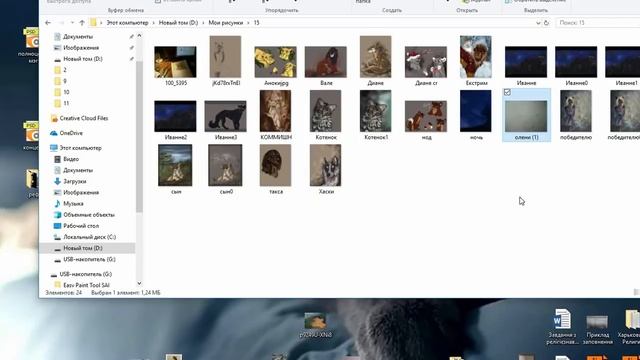This screenshot has height=360, width=640.
Task: Open pinned Изображения in quick access
Action: click(x=81, y=48)
